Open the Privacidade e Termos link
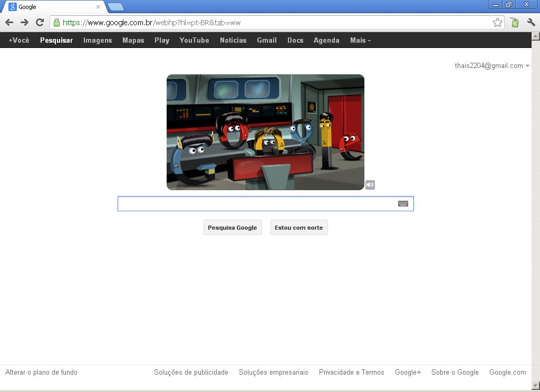 (351, 372)
